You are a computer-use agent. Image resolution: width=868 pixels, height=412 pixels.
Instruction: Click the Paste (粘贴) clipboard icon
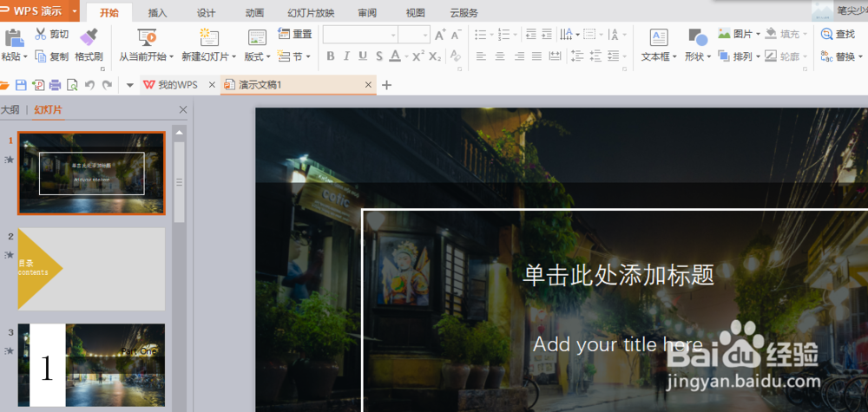(13, 37)
